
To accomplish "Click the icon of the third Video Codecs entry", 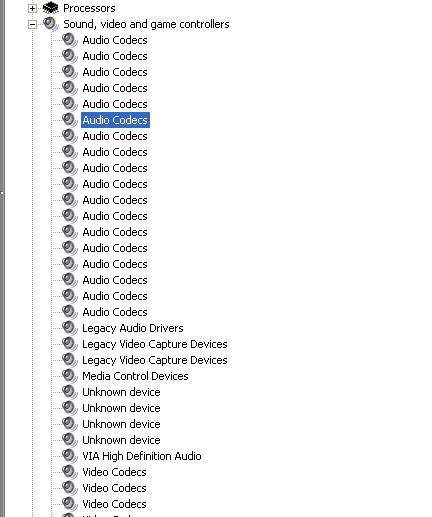I will coord(70,504).
